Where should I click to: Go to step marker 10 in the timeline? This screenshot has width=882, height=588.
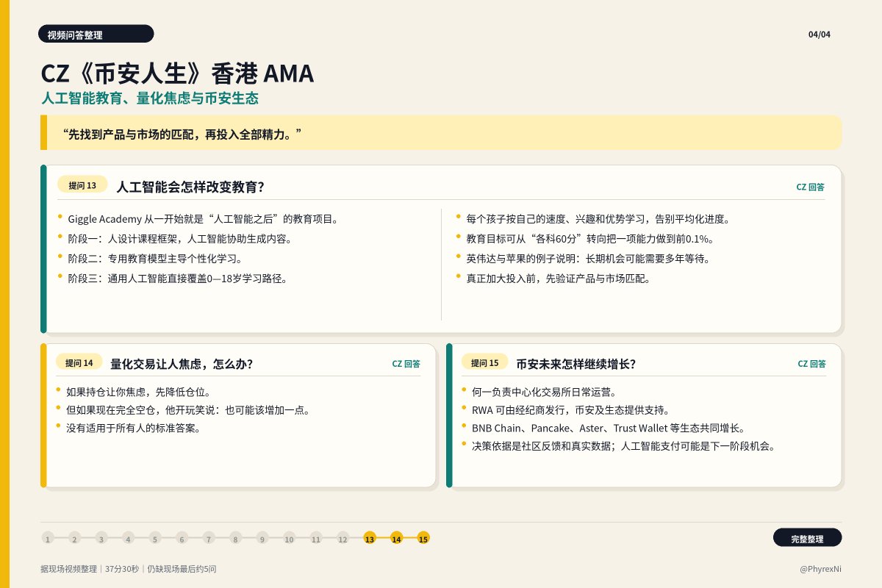289,538
